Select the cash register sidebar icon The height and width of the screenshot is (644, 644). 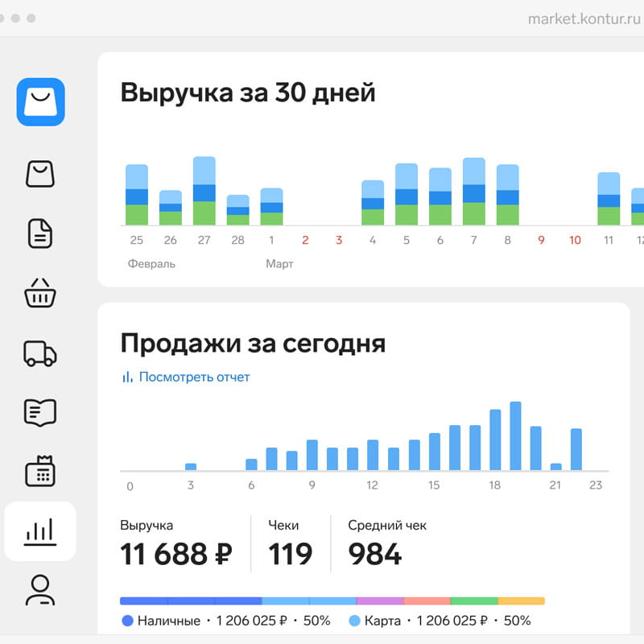(40, 472)
